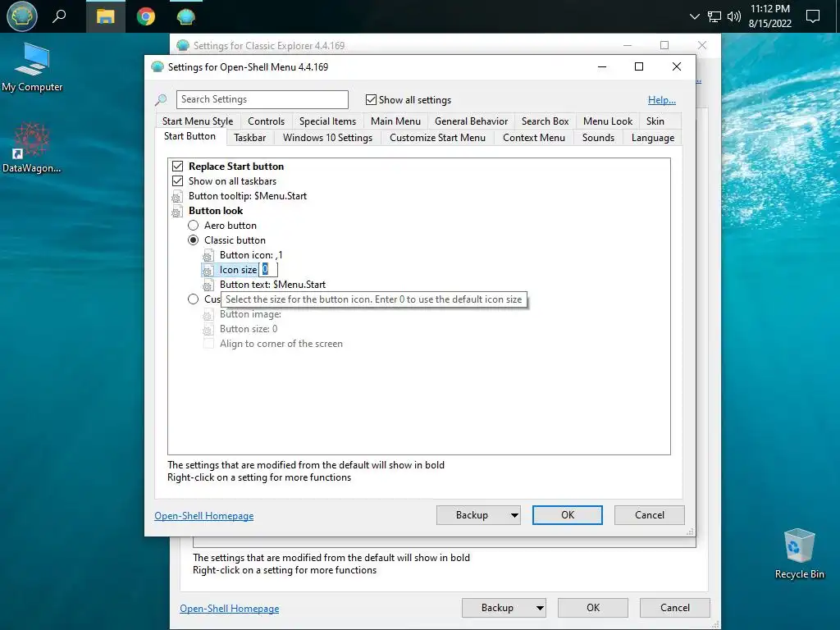Click the Icon size value field
This screenshot has width=840, height=630.
268,269
